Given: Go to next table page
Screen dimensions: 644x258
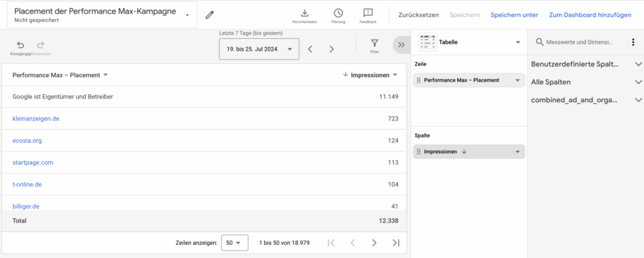Looking at the screenshot, I should tap(374, 243).
